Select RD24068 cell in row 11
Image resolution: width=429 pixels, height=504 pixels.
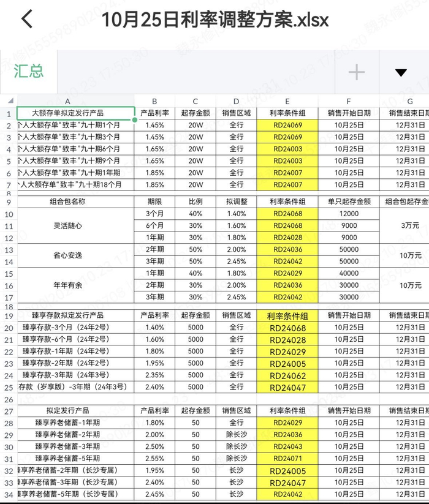[287, 225]
